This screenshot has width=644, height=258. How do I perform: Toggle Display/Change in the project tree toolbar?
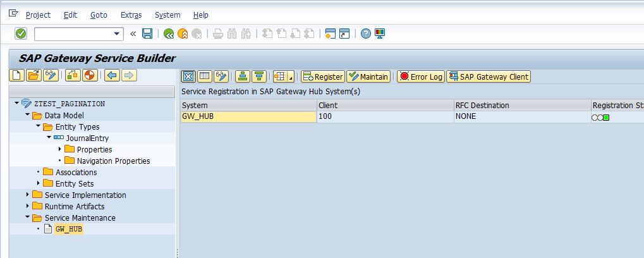click(51, 76)
